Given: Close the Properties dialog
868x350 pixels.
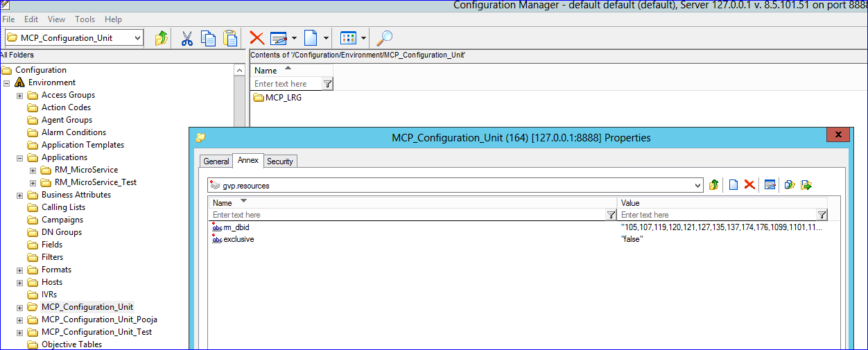Looking at the screenshot, I should click(838, 134).
